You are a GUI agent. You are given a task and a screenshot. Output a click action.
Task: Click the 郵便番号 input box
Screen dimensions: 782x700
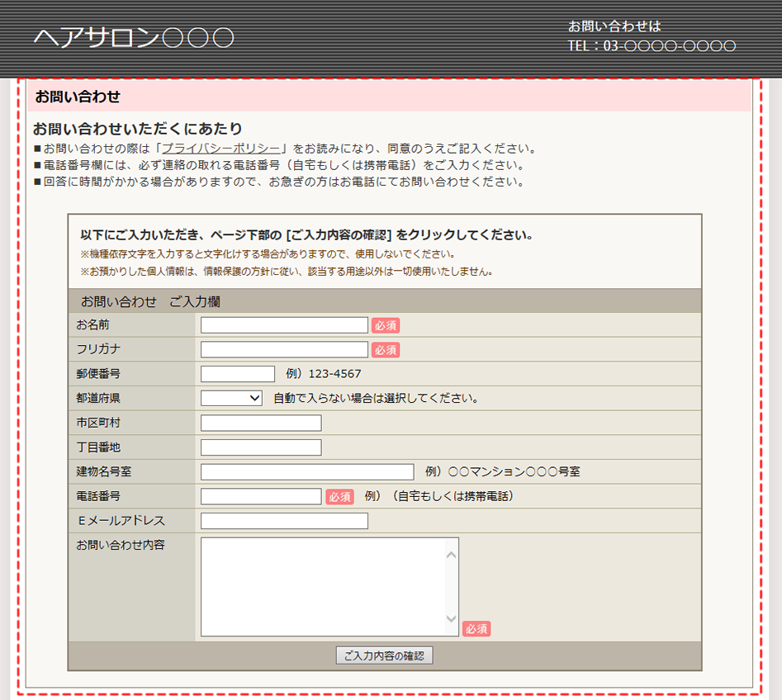238,374
